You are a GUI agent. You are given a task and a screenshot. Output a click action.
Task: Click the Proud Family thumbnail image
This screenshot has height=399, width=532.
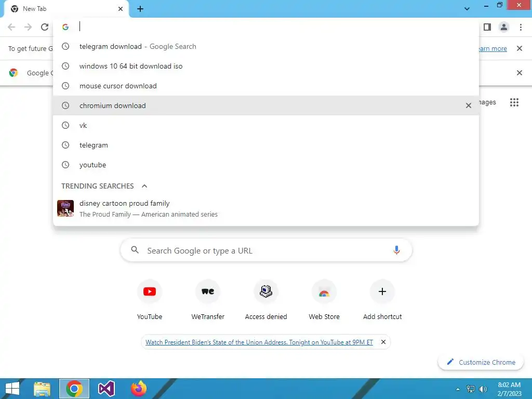(x=65, y=208)
